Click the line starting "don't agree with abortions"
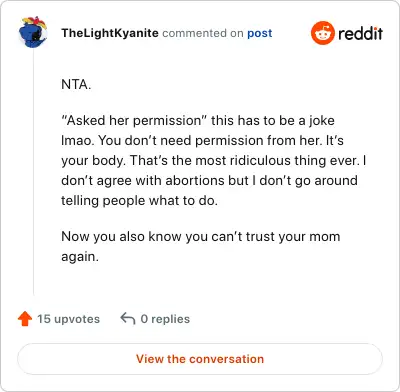The image size is (400, 392). 209,181
